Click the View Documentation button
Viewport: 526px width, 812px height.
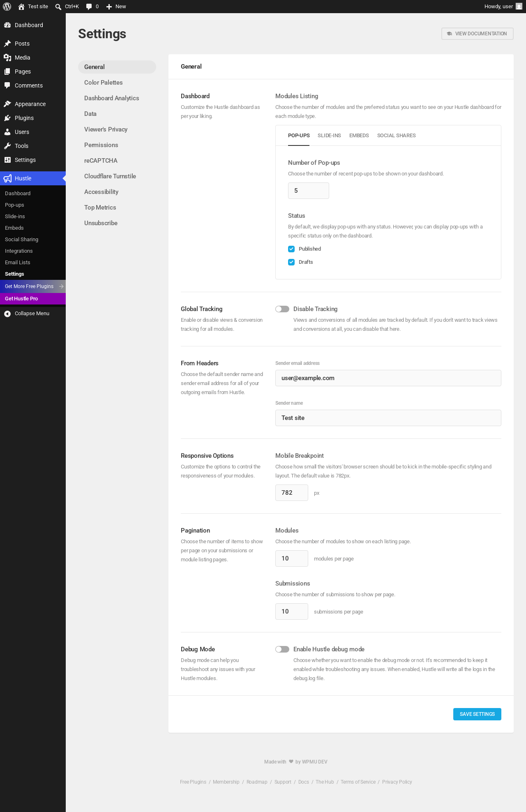[x=478, y=34]
